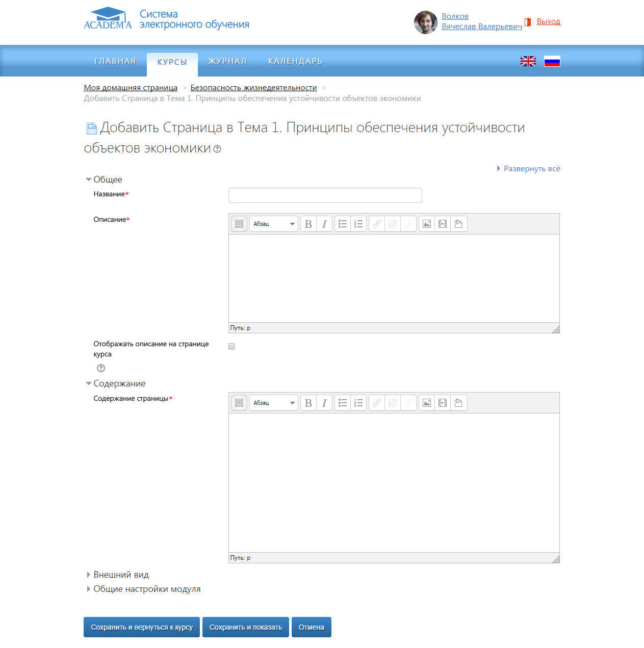The image size is (644, 648).
Task: Click user avatar photo
Action: pyautogui.click(x=426, y=22)
